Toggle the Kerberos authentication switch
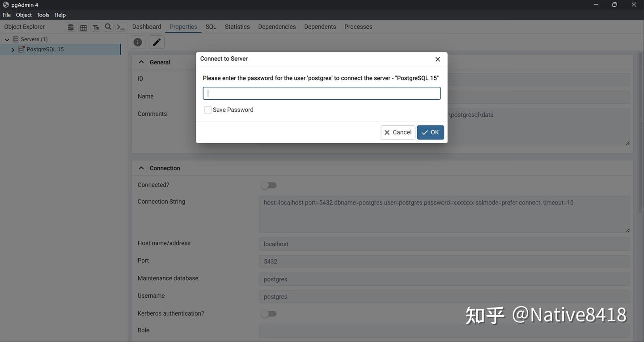Image resolution: width=644 pixels, height=342 pixels. 269,314
